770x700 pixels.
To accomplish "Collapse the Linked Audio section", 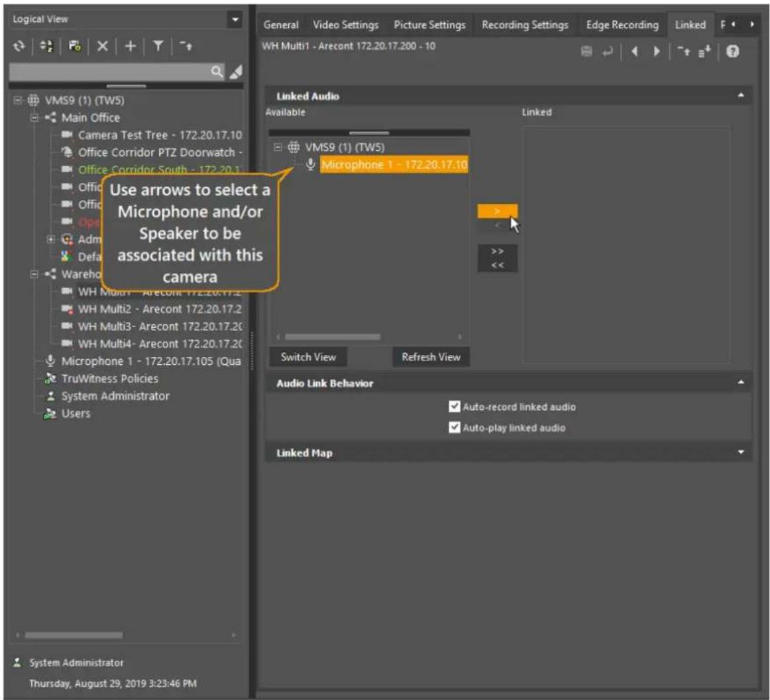I will [741, 96].
